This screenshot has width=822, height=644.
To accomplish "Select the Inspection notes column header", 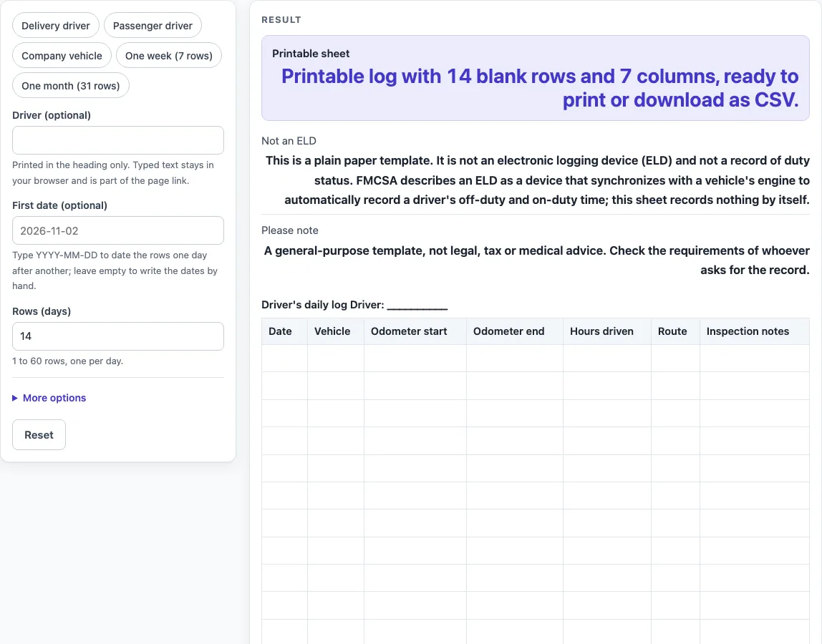I will click(x=755, y=331).
